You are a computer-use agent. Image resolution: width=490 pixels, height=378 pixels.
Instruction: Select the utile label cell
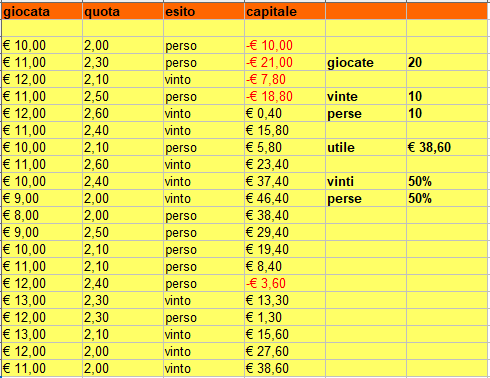point(366,147)
